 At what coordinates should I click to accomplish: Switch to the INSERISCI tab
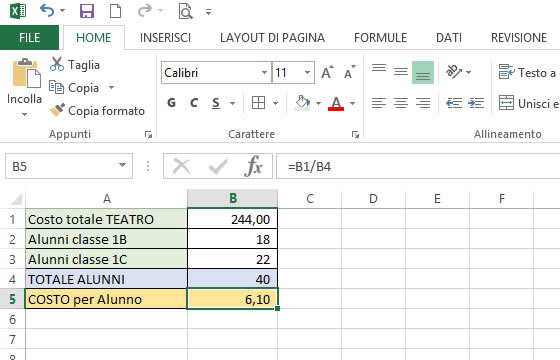coord(165,38)
